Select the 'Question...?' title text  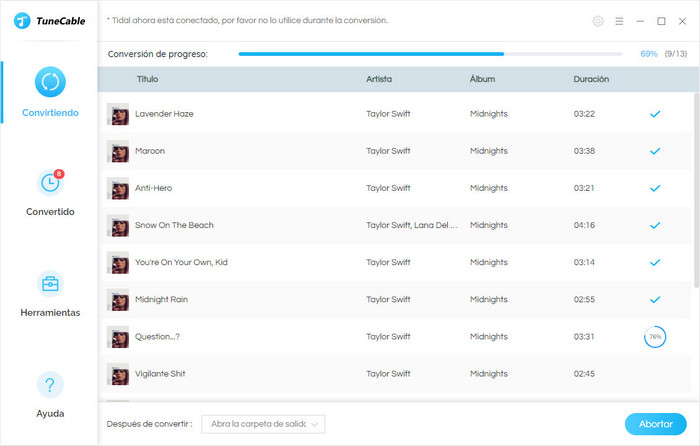click(157, 337)
